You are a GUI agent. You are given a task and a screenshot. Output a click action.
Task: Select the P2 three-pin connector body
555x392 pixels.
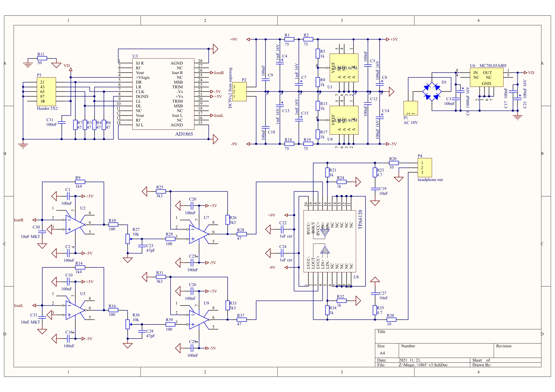(239, 92)
